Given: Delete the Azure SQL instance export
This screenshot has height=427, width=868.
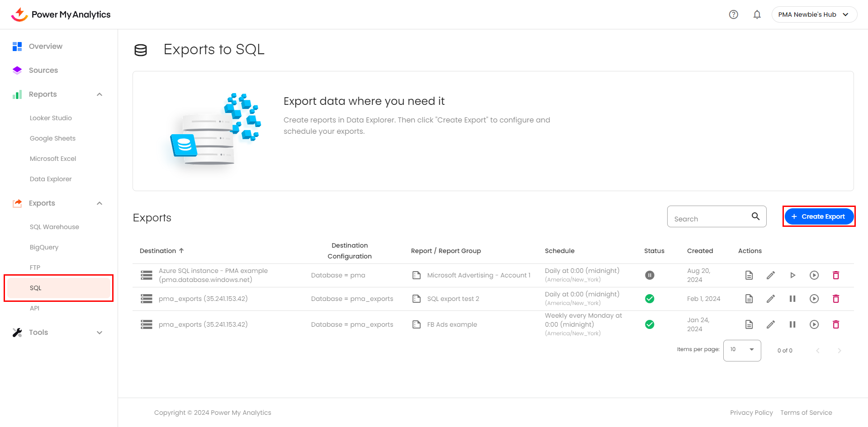Looking at the screenshot, I should pos(835,275).
